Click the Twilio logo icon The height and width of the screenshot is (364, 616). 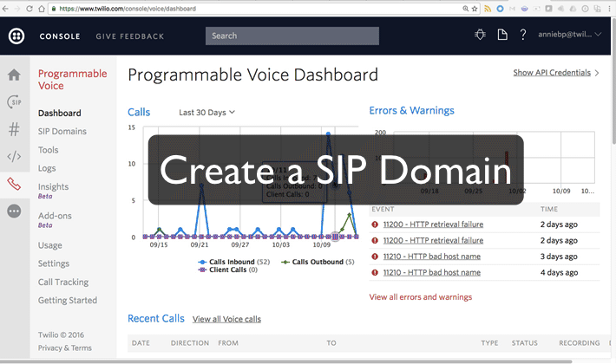pos(16,36)
